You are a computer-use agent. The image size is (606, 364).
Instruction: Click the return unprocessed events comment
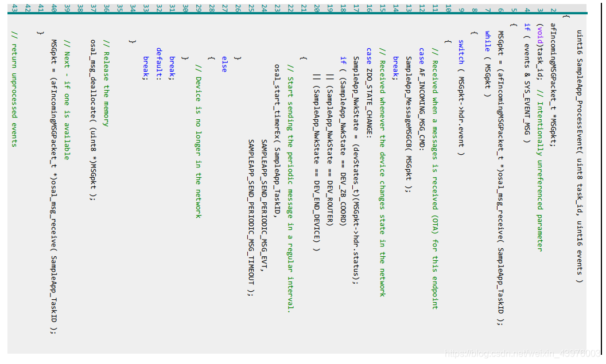14,89
